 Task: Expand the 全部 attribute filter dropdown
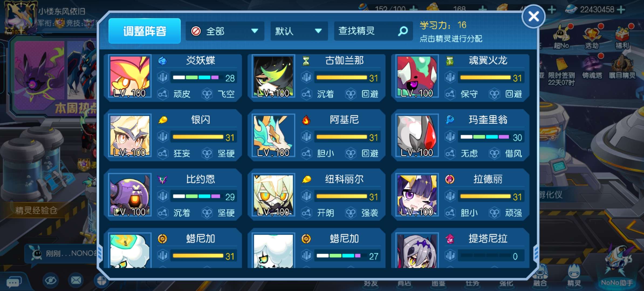click(225, 31)
